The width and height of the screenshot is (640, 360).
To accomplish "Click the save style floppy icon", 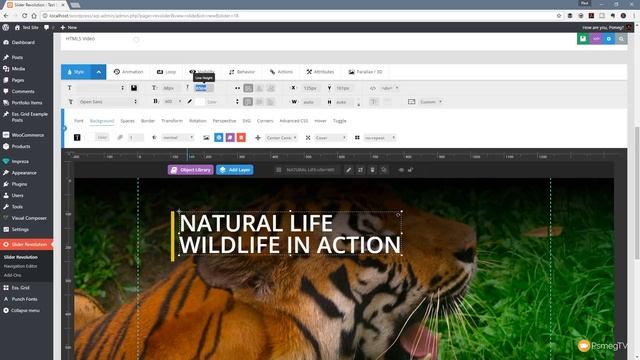I will pos(134,88).
